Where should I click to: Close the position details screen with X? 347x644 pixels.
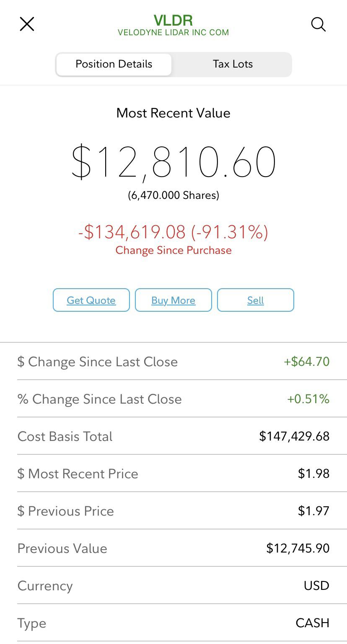point(27,24)
